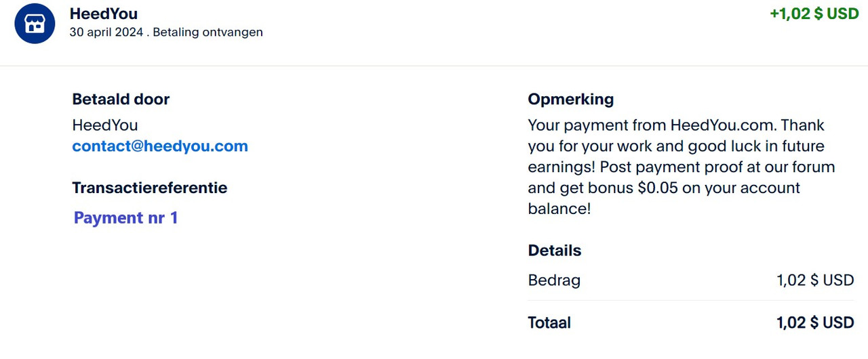Click the divider line between Bedrag and Totaal
Viewport: 868px width, 359px height.
click(x=691, y=300)
